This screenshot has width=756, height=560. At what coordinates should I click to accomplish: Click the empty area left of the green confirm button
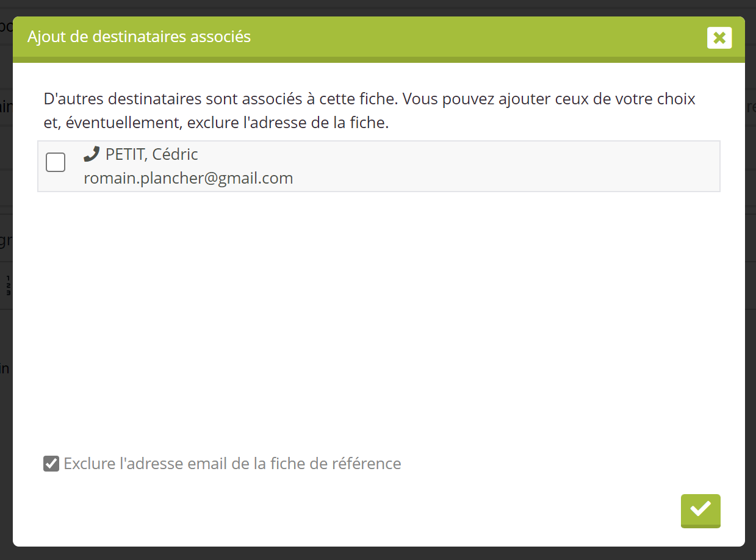488,510
